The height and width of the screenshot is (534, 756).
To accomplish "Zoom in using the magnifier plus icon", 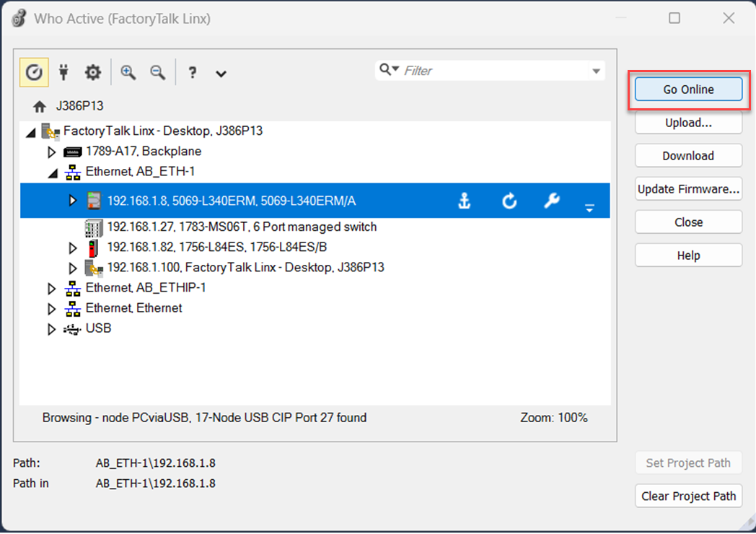I will [x=128, y=72].
